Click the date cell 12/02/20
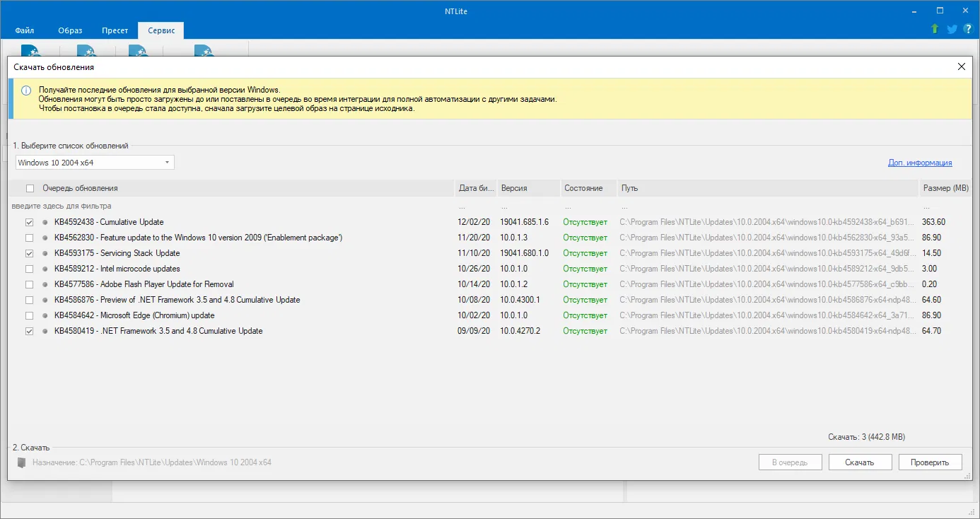 474,222
